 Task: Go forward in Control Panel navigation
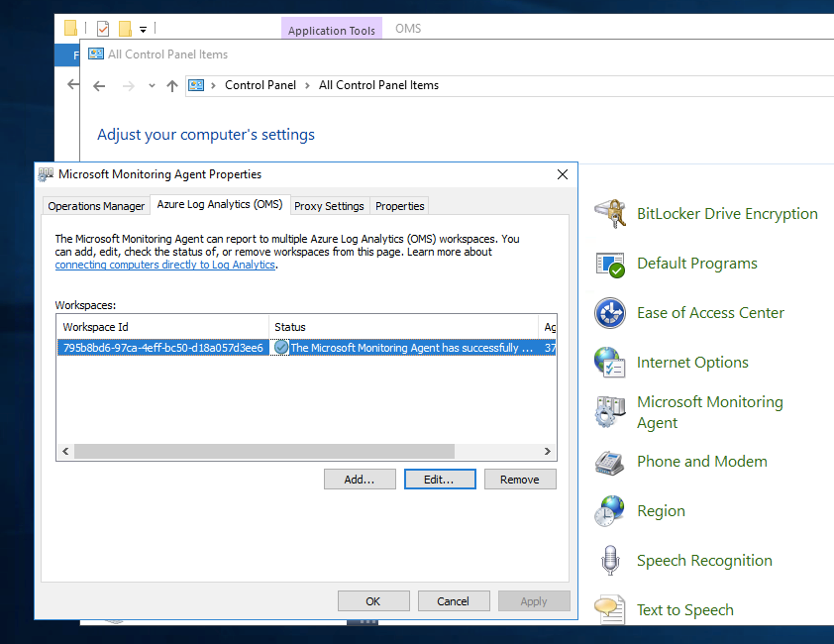pos(128,85)
